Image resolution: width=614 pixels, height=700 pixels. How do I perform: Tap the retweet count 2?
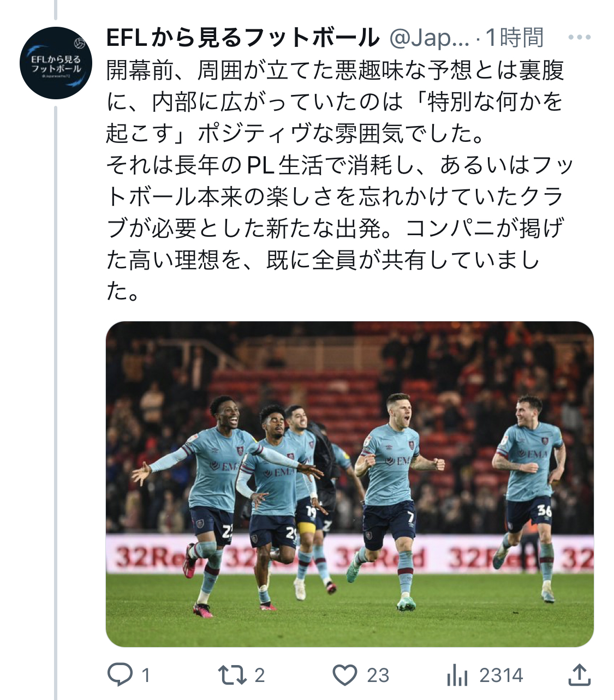click(260, 675)
